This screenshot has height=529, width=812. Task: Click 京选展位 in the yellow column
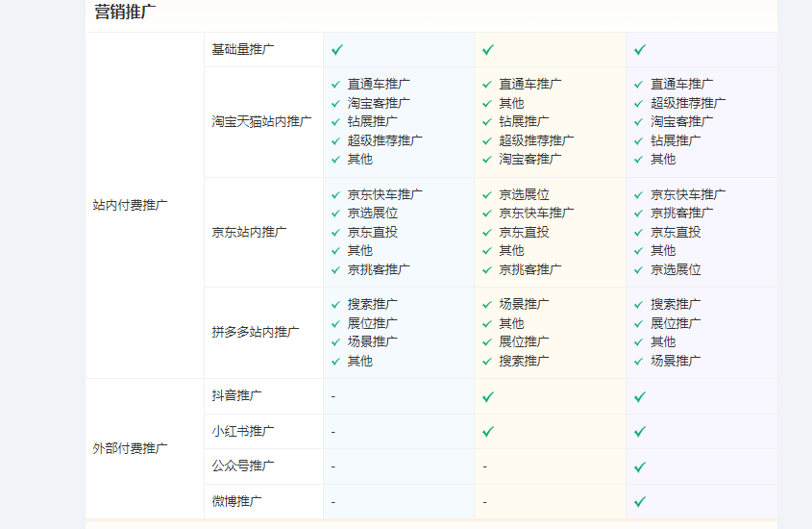[x=524, y=195]
